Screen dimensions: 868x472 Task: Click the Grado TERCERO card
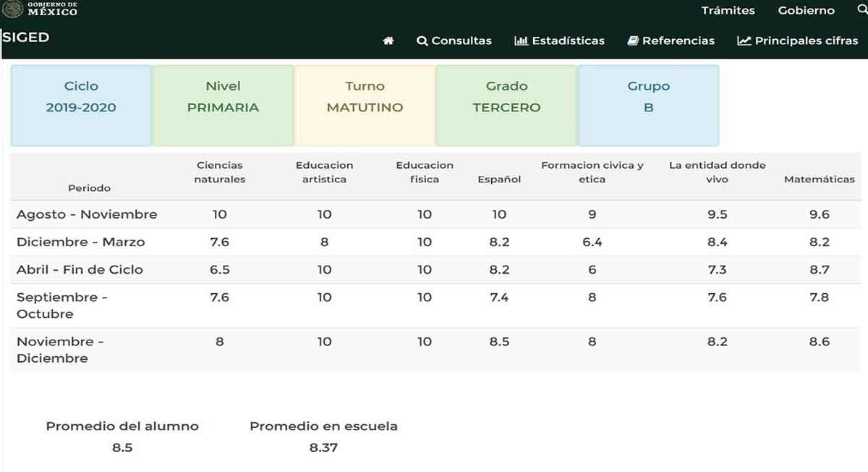506,104
